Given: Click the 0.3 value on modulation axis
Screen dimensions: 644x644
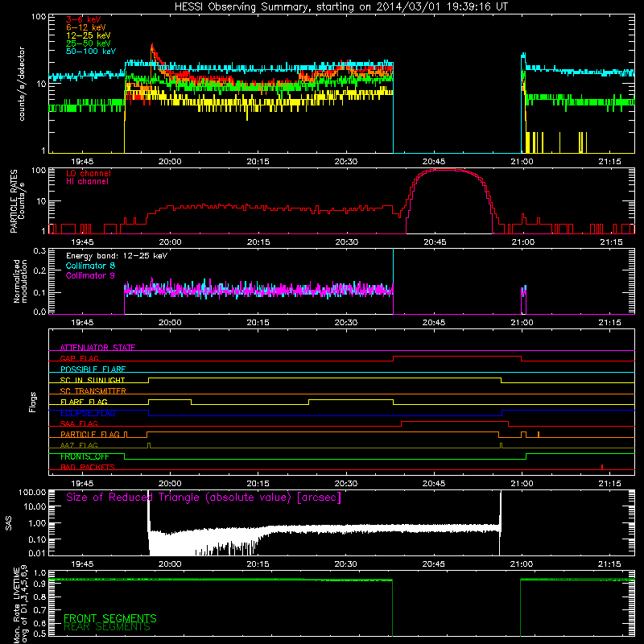Looking at the screenshot, I should pos(39,250).
